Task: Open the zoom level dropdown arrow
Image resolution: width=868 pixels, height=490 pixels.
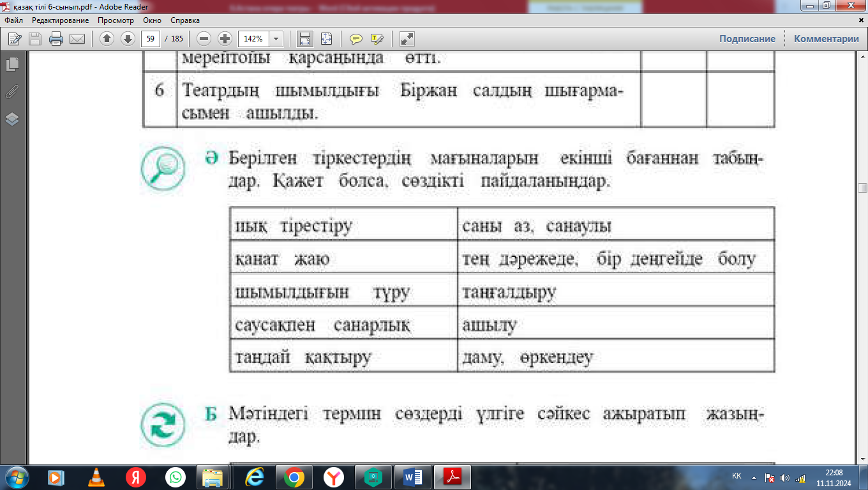Action: point(276,39)
